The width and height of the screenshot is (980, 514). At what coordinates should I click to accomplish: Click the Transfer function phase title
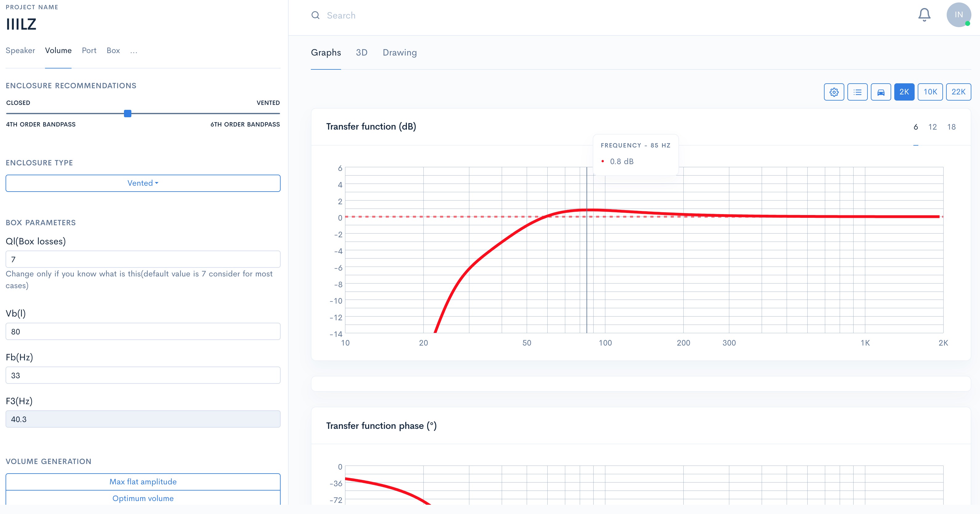pyautogui.click(x=381, y=426)
